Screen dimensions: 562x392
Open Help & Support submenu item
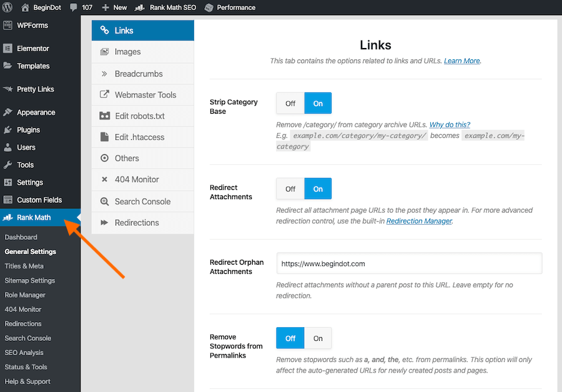pyautogui.click(x=27, y=381)
